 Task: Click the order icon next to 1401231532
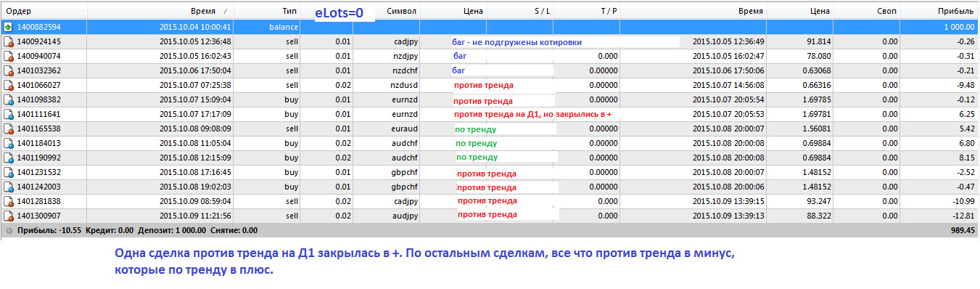coord(8,172)
